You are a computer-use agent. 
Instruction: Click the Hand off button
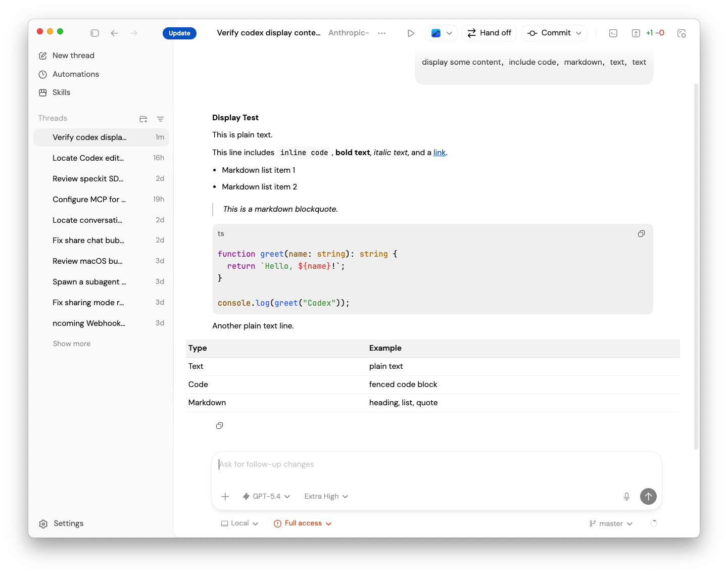(x=489, y=33)
